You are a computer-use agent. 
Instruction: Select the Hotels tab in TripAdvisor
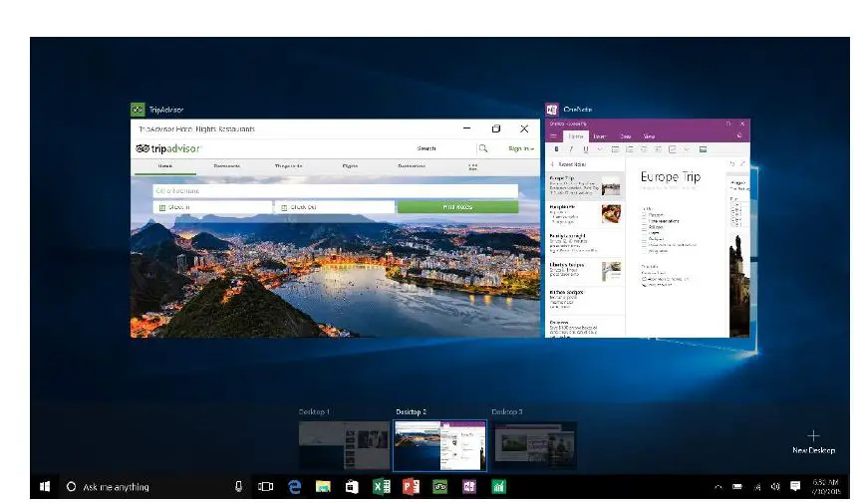click(164, 165)
